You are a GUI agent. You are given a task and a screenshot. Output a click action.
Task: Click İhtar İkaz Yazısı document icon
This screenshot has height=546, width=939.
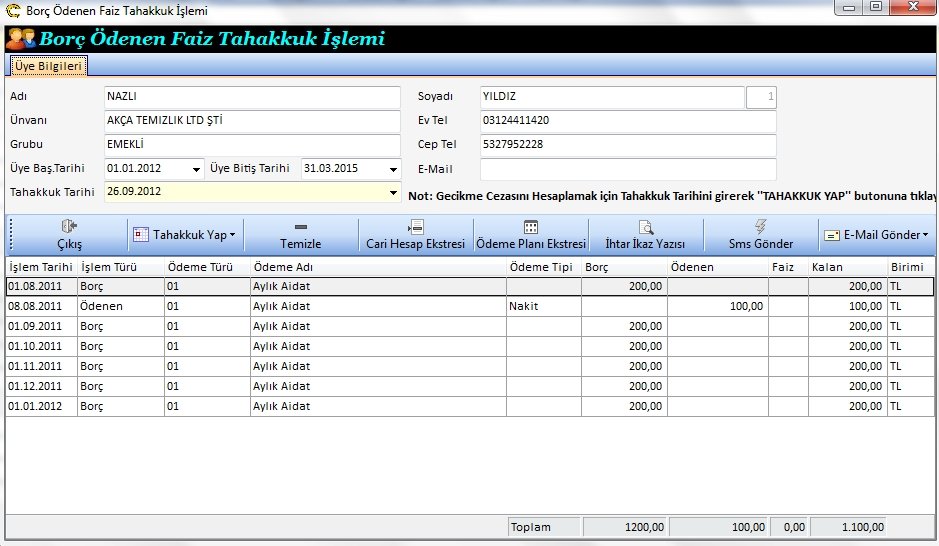point(646,227)
